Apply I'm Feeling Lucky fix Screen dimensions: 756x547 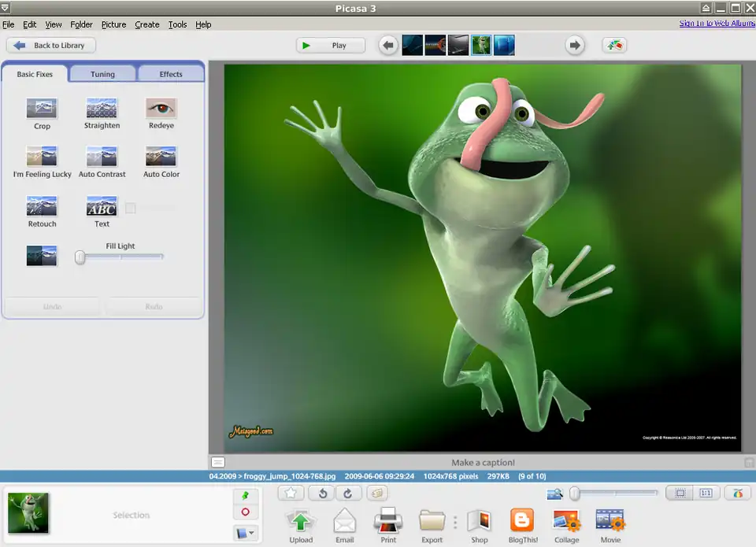pyautogui.click(x=42, y=157)
